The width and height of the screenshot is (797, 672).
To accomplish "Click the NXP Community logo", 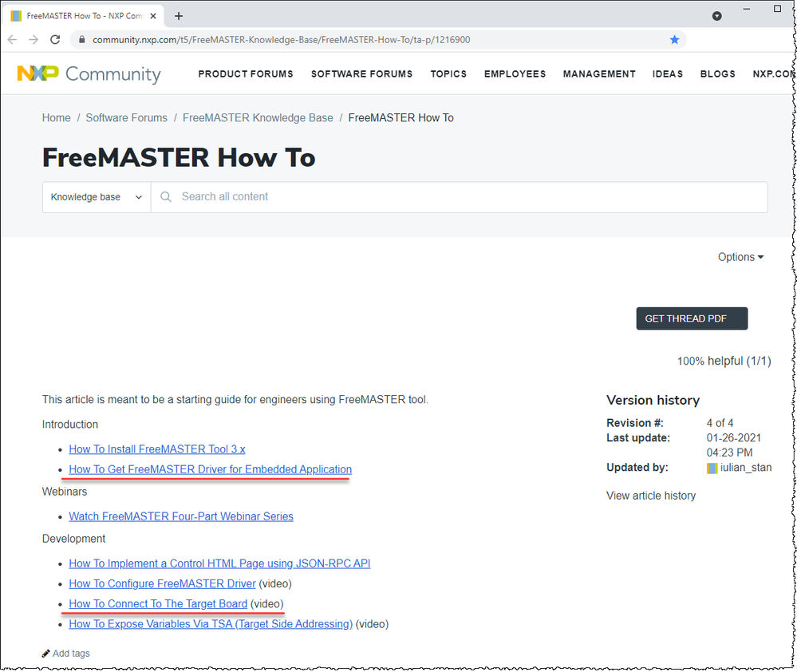I will 88,73.
